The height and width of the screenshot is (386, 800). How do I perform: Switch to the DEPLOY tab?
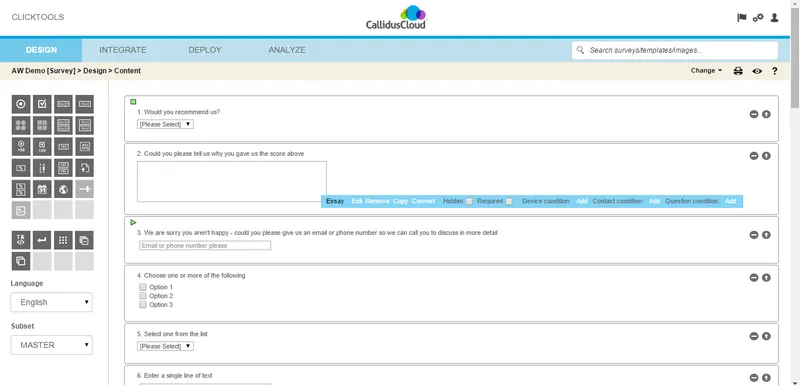pos(205,50)
